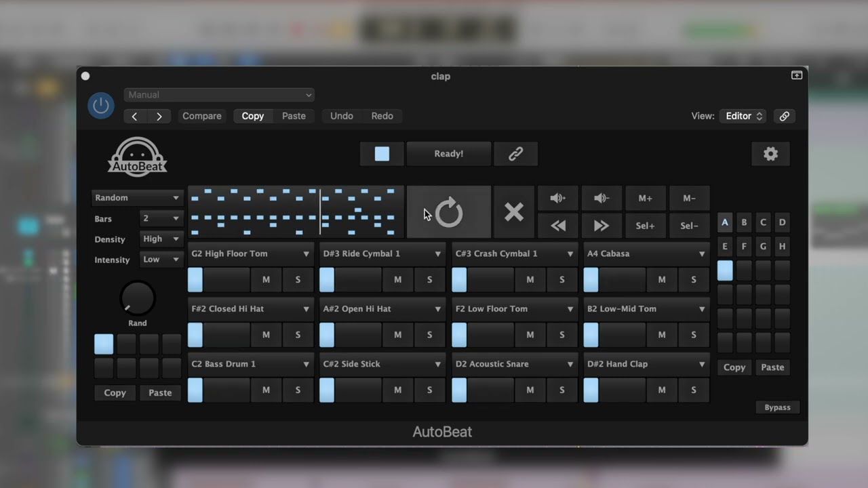Viewport: 868px width, 488px height.
Task: Click the M+ button
Action: 646,198
